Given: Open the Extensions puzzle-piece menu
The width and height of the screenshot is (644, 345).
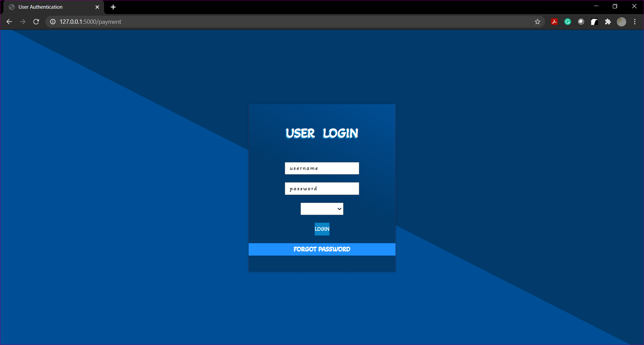Looking at the screenshot, I should pos(608,22).
